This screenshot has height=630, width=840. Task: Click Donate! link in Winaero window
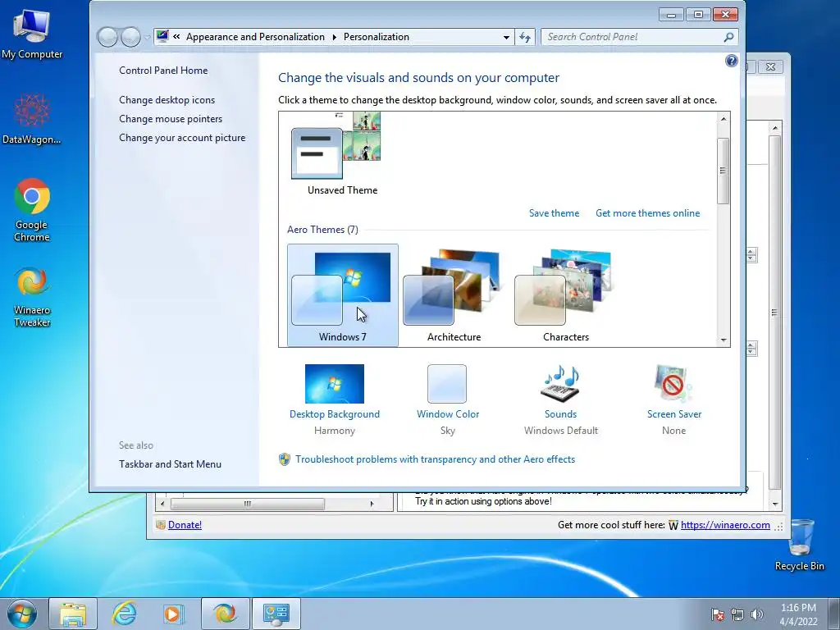[185, 525]
